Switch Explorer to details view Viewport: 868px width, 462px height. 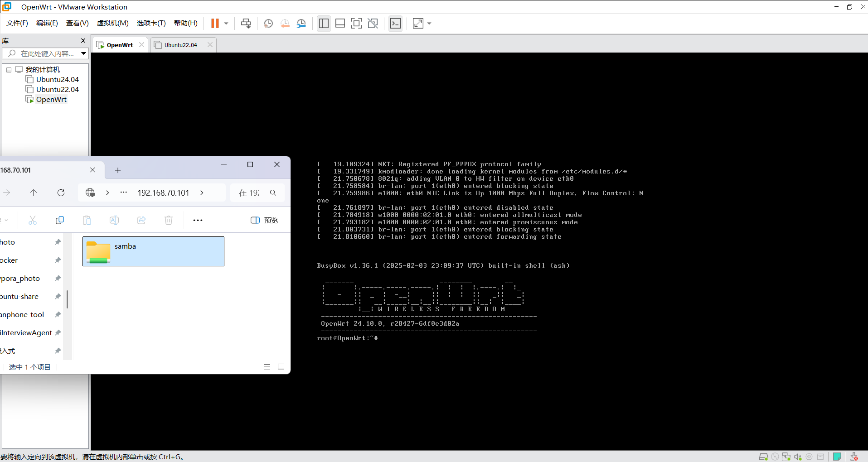point(267,367)
